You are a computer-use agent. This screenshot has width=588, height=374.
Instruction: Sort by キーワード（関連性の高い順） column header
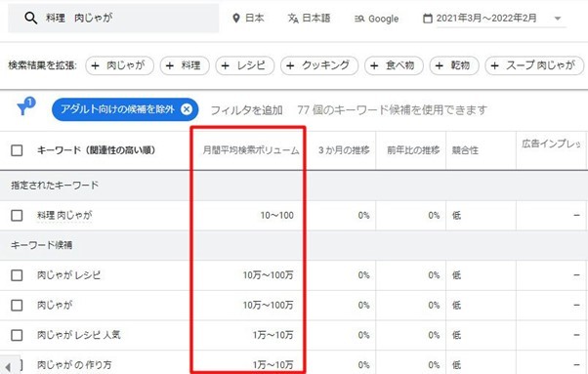[96, 150]
